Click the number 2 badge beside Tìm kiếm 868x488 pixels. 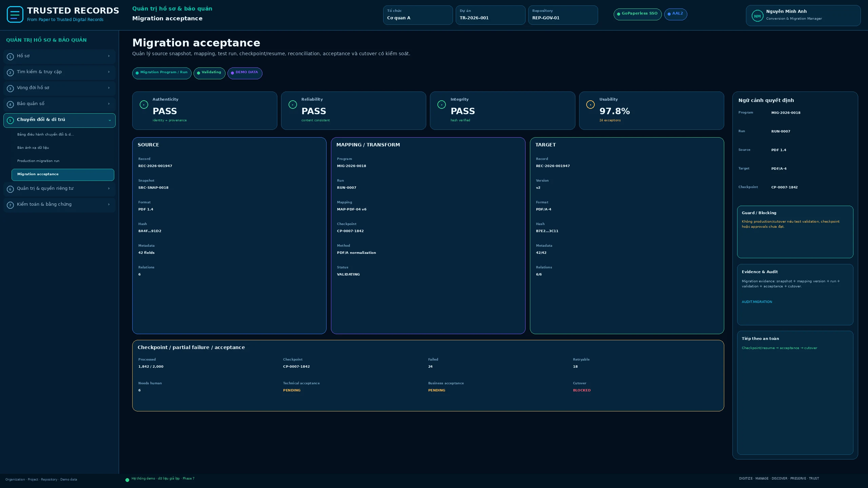[x=10, y=73]
